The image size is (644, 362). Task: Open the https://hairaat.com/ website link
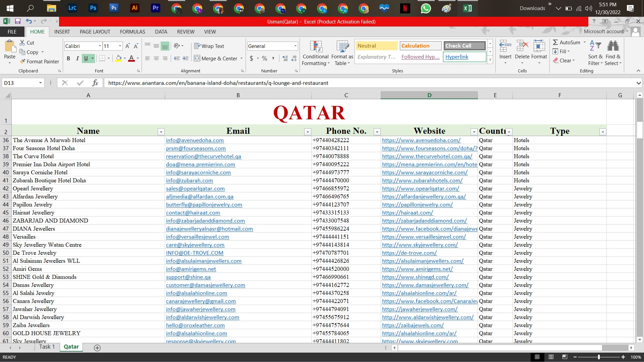(x=408, y=213)
